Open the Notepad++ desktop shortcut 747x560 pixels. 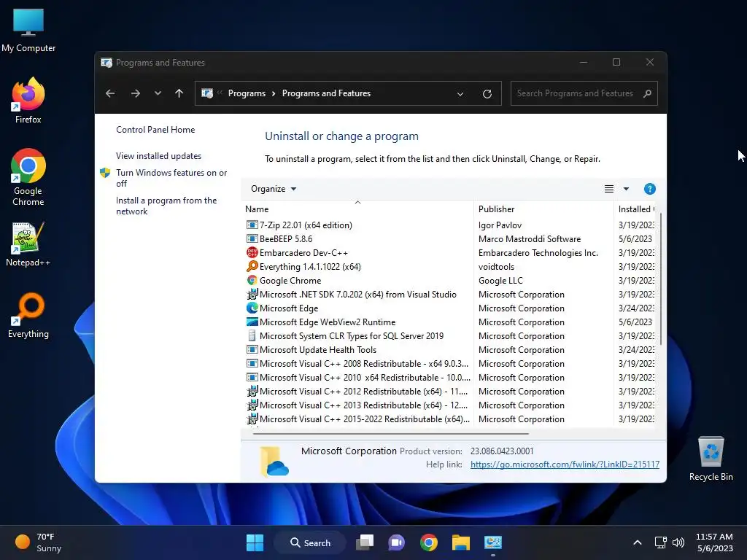click(28, 244)
